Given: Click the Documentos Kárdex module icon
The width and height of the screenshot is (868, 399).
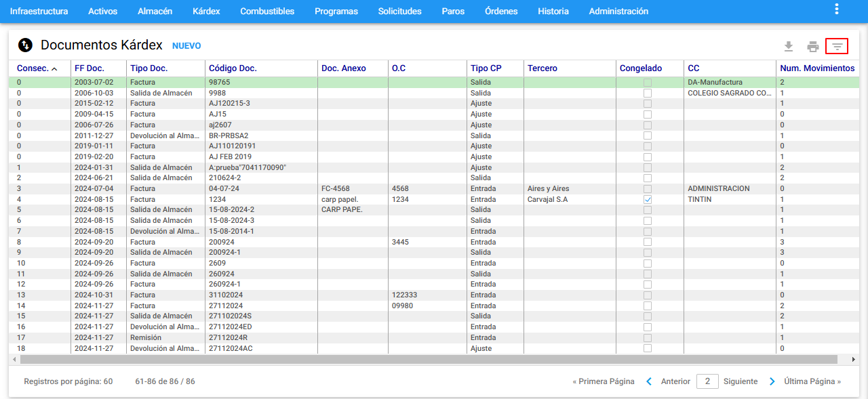Looking at the screenshot, I should click(x=25, y=45).
